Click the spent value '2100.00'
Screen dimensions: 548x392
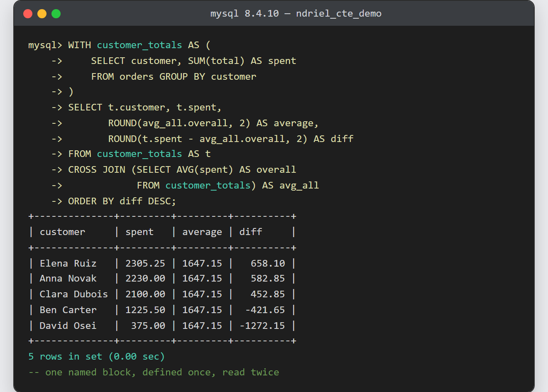(145, 294)
